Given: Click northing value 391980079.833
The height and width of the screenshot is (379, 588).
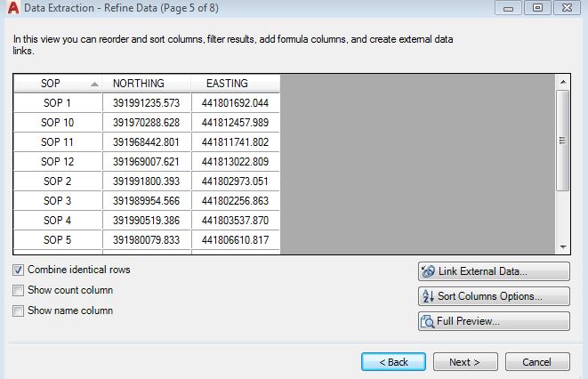Looking at the screenshot, I should coord(147,239).
